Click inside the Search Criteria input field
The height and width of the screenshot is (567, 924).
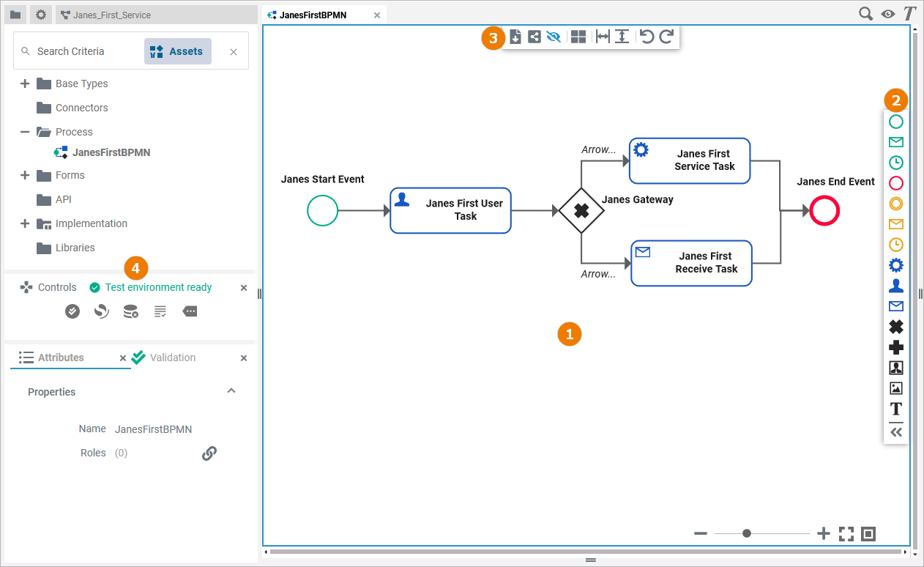(81, 51)
